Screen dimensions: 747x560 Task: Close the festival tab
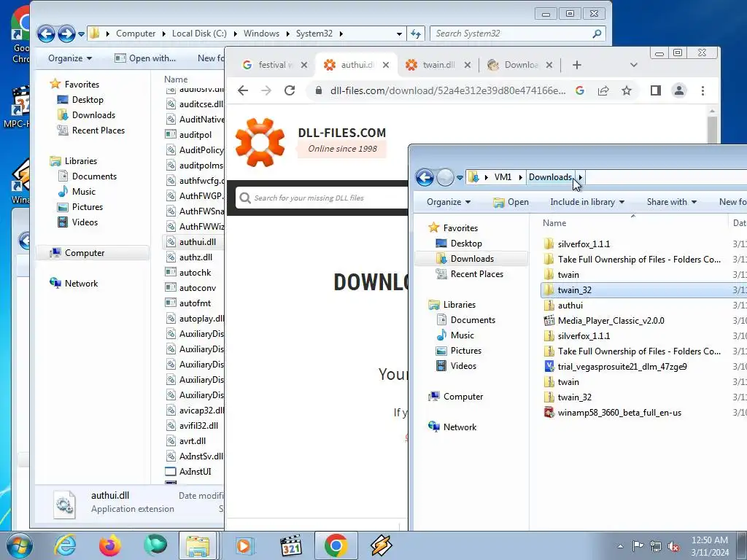pyautogui.click(x=304, y=65)
